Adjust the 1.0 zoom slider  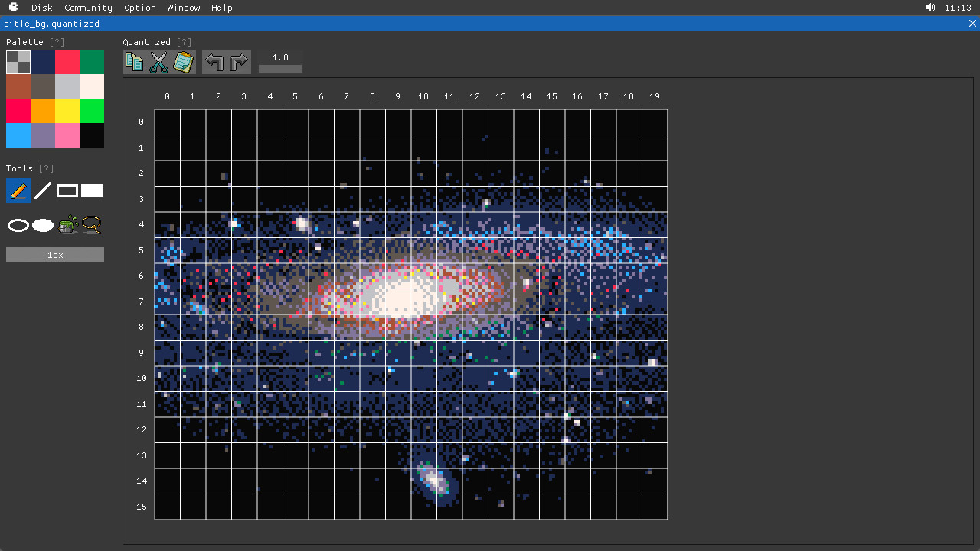279,67
